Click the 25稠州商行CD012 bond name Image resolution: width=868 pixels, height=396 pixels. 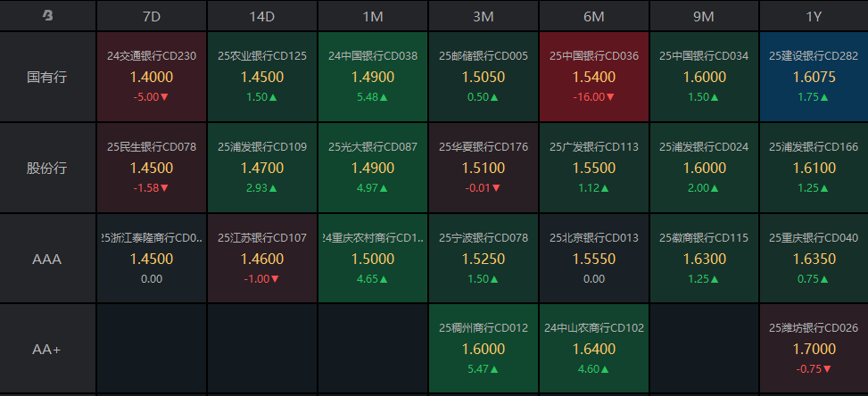[484, 328]
